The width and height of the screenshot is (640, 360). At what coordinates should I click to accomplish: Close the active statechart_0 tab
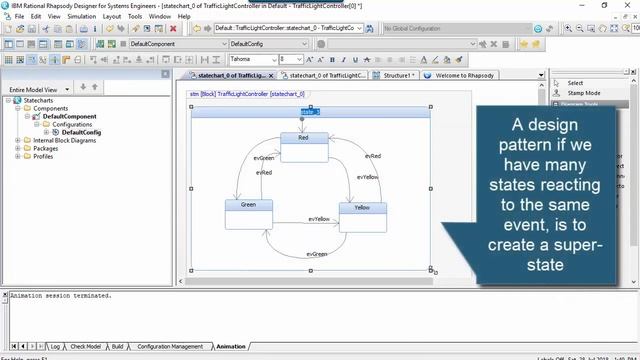coord(271,76)
